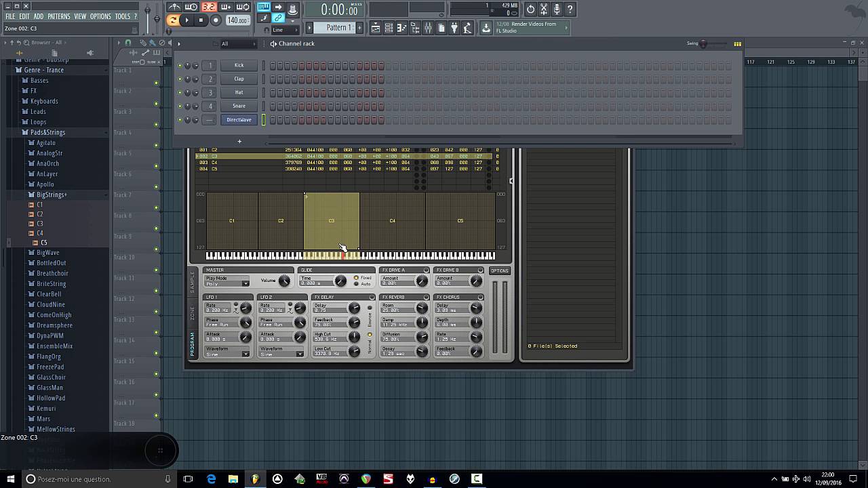Enable the FX REVERB toggle
This screenshot has height=488, width=868.
[426, 298]
